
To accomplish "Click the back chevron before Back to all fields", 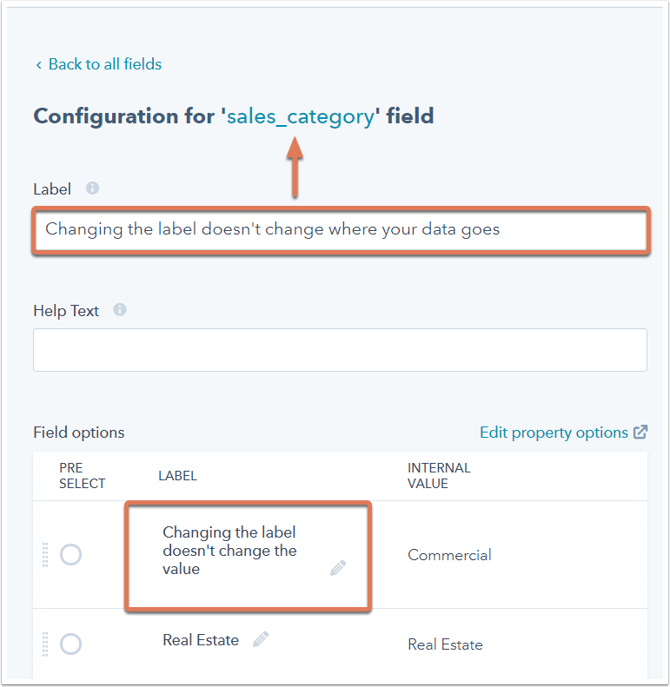I will pos(39,65).
